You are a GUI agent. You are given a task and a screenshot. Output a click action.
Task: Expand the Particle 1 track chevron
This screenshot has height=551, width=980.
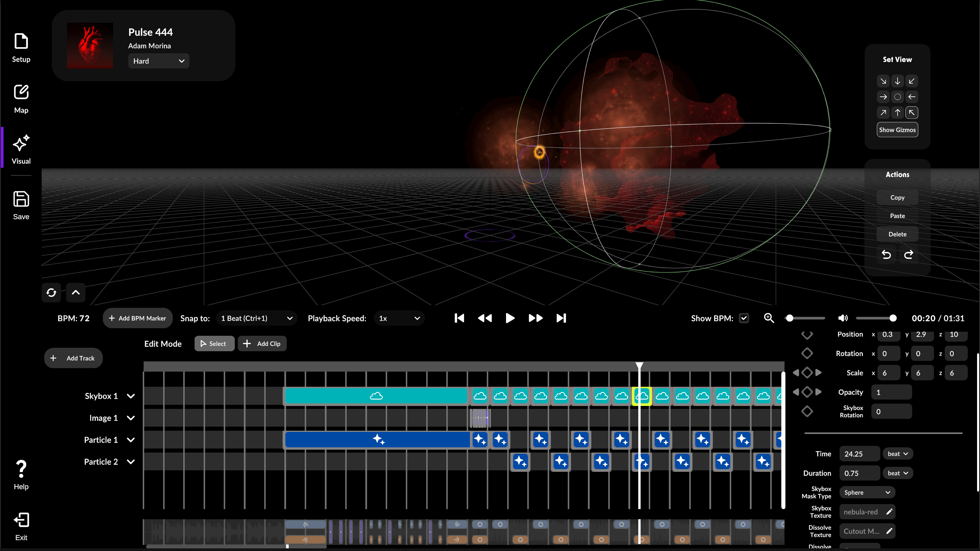[x=131, y=440]
